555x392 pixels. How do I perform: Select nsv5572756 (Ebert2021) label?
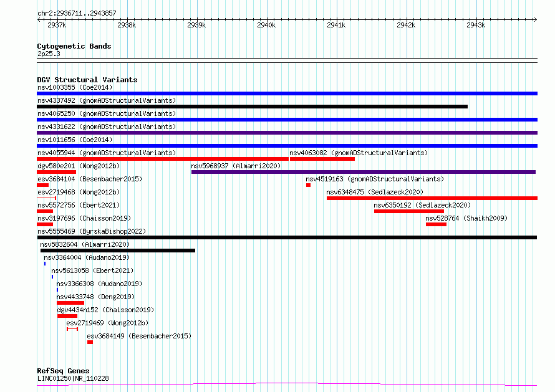click(x=79, y=205)
